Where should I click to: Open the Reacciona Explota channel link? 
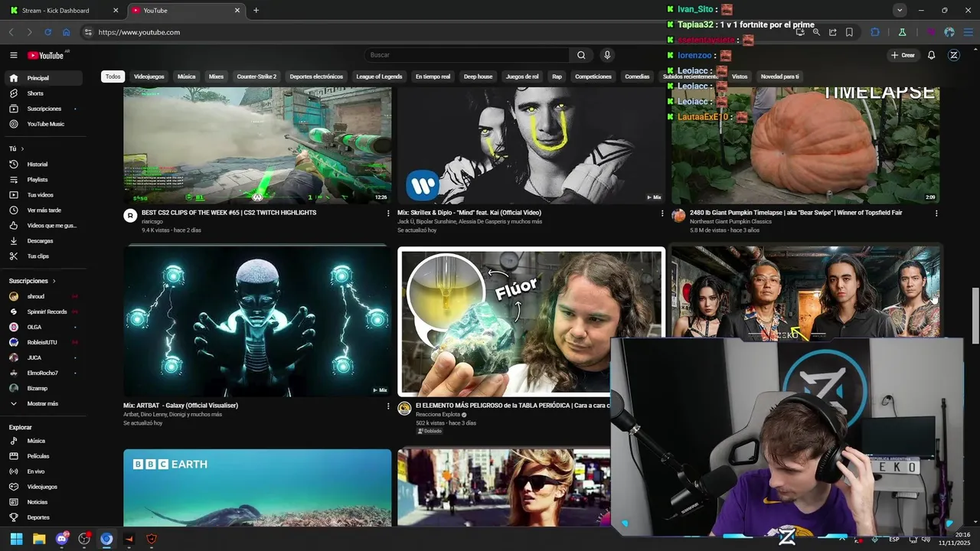pyautogui.click(x=438, y=414)
